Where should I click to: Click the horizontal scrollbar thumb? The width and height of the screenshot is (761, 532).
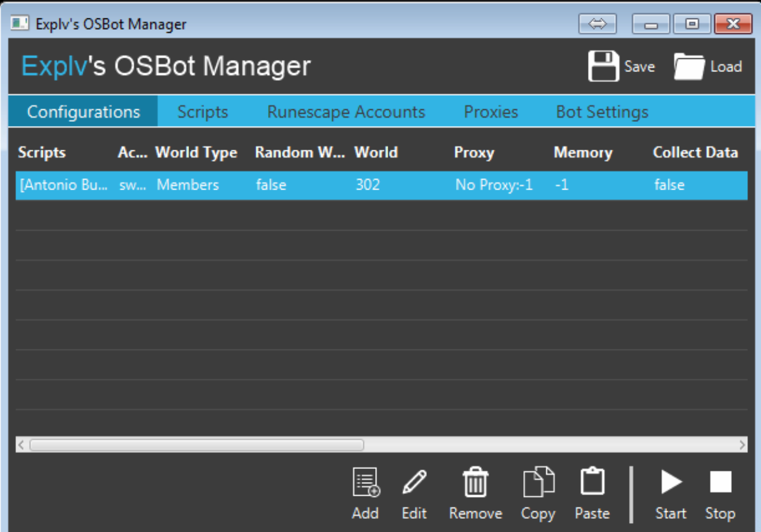[197, 445]
